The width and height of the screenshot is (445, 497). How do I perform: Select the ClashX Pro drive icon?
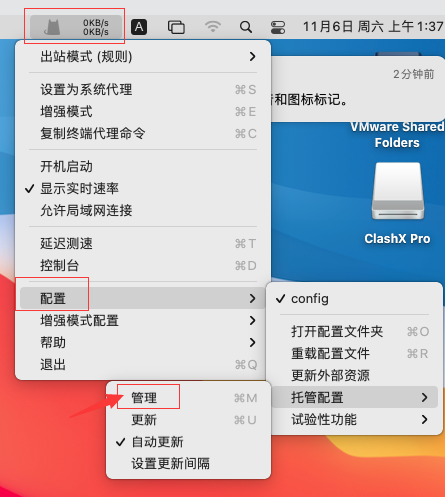point(398,191)
